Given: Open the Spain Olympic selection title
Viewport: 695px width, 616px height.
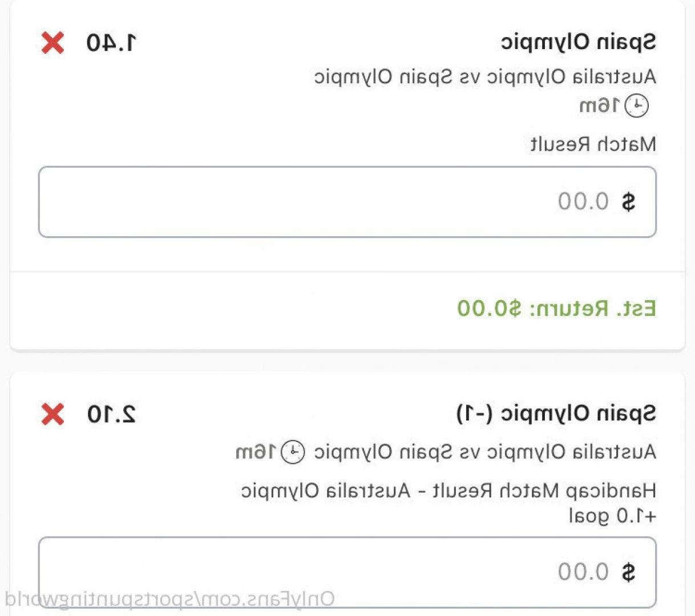Looking at the screenshot, I should pos(579,43).
